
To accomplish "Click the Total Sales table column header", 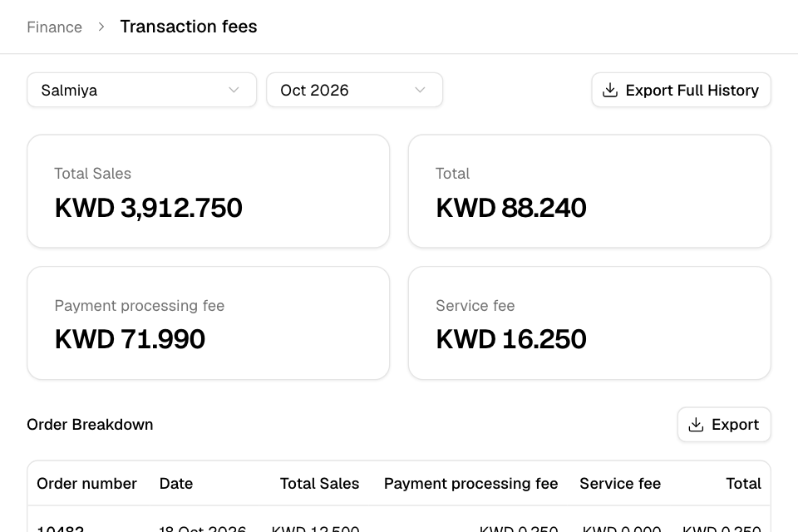I will [319, 484].
